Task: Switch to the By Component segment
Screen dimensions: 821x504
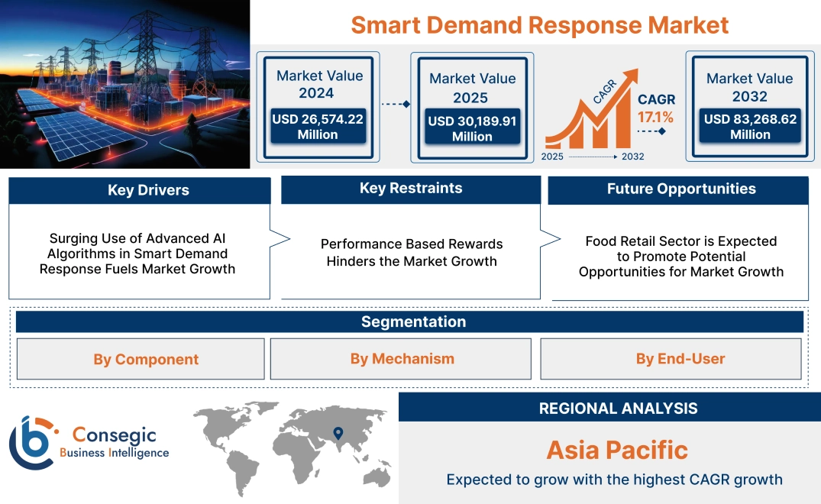Action: [x=145, y=359]
